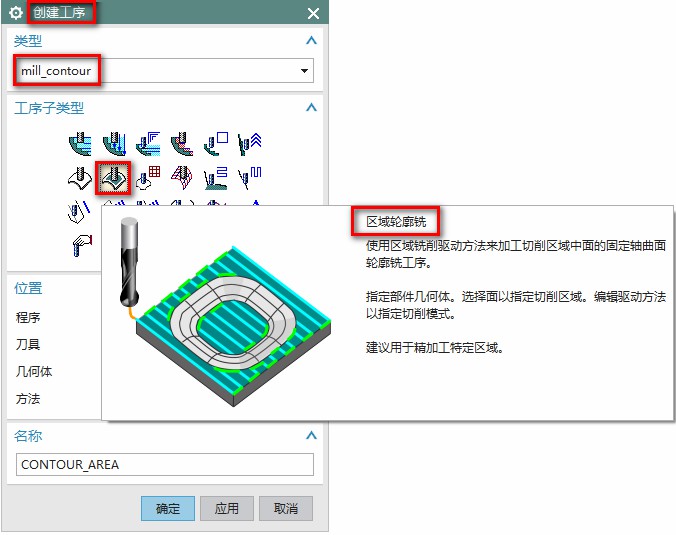676x535 pixels.
Task: Pick the Rest Milling subtype icon
Action: (182, 144)
